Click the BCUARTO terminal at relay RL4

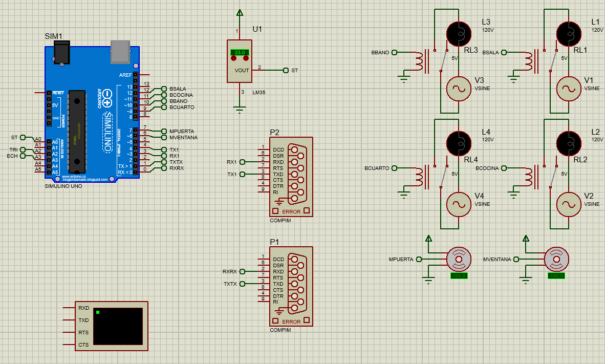click(394, 168)
